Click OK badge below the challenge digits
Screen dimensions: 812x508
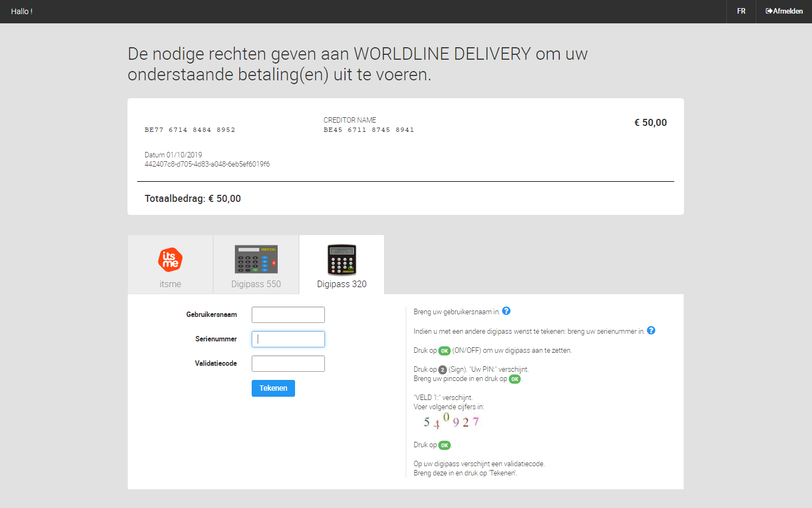[x=444, y=445]
